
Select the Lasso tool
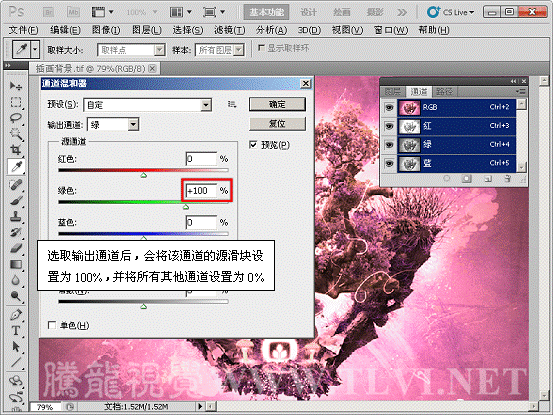(x=16, y=118)
